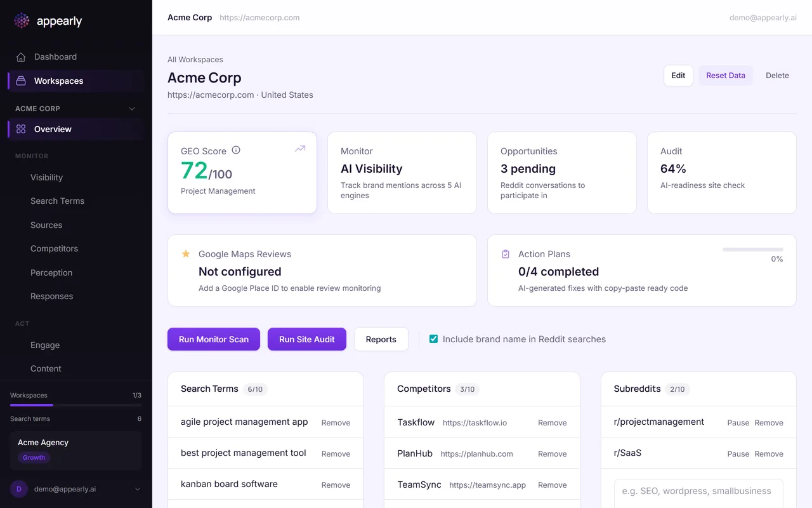Collapse the ACME CORP sidebar section

tap(132, 109)
